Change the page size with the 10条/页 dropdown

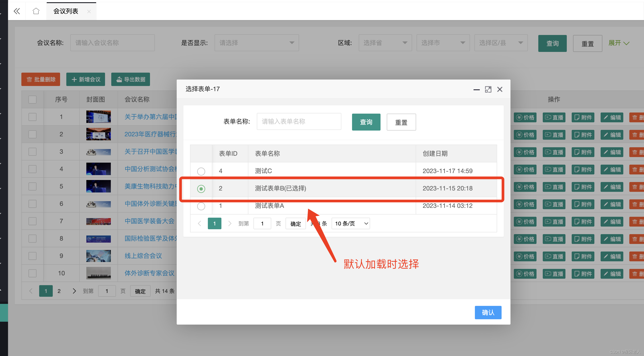pos(350,223)
